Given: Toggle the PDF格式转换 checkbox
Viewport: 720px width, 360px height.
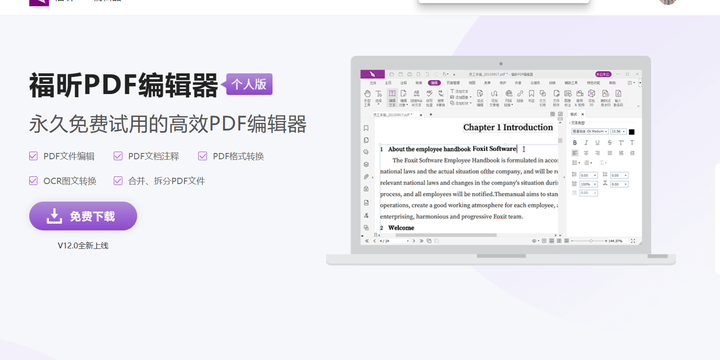Looking at the screenshot, I should point(202,156).
